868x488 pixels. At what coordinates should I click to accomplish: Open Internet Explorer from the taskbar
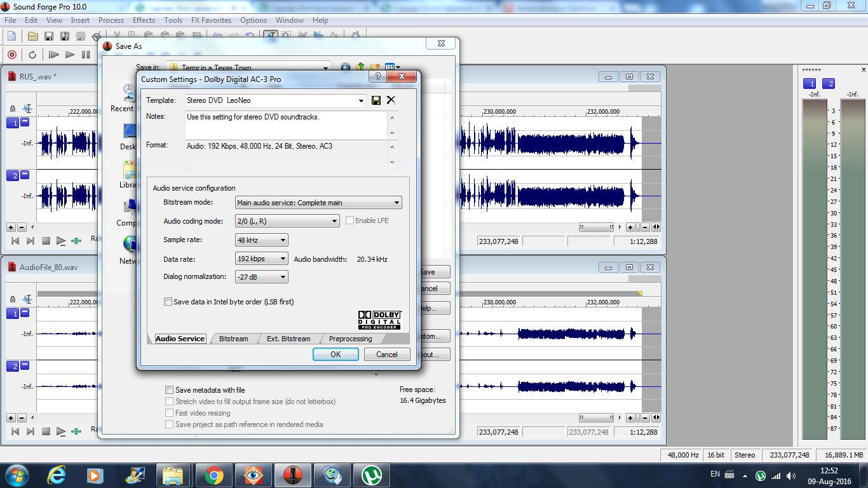pyautogui.click(x=58, y=475)
